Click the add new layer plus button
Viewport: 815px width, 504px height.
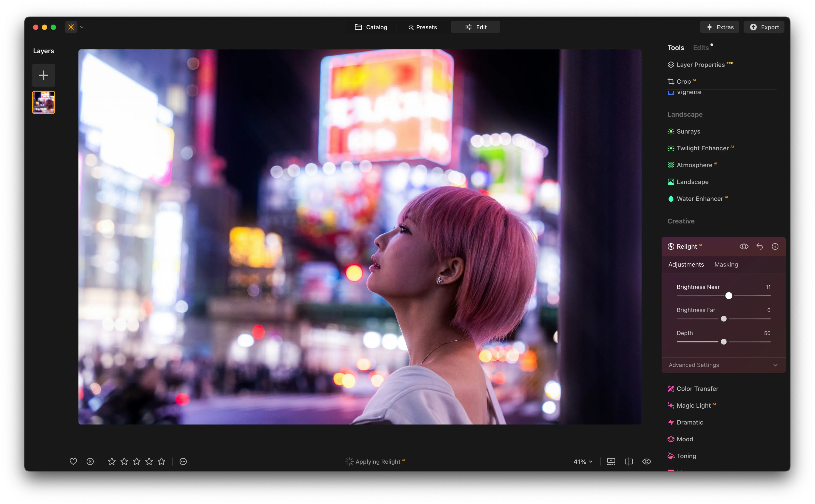point(43,75)
